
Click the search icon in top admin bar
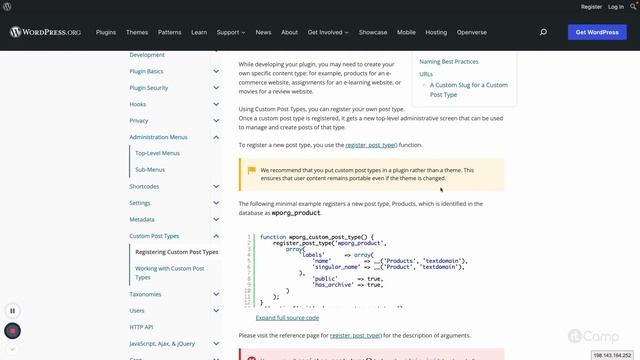(633, 7)
